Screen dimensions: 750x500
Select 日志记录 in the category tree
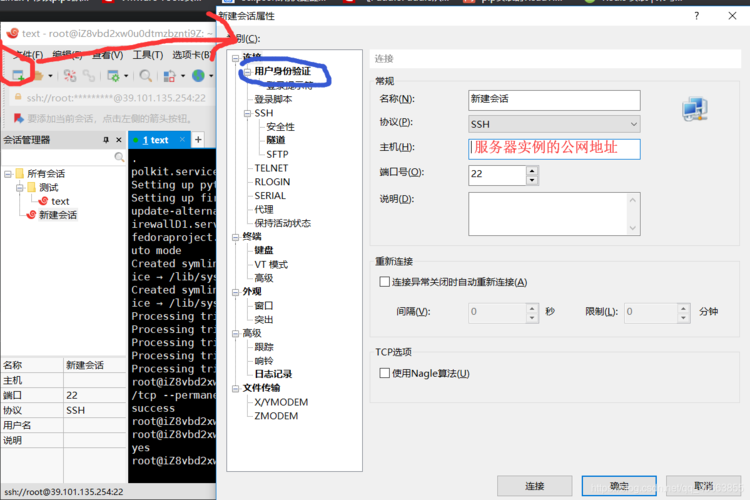tap(273, 374)
